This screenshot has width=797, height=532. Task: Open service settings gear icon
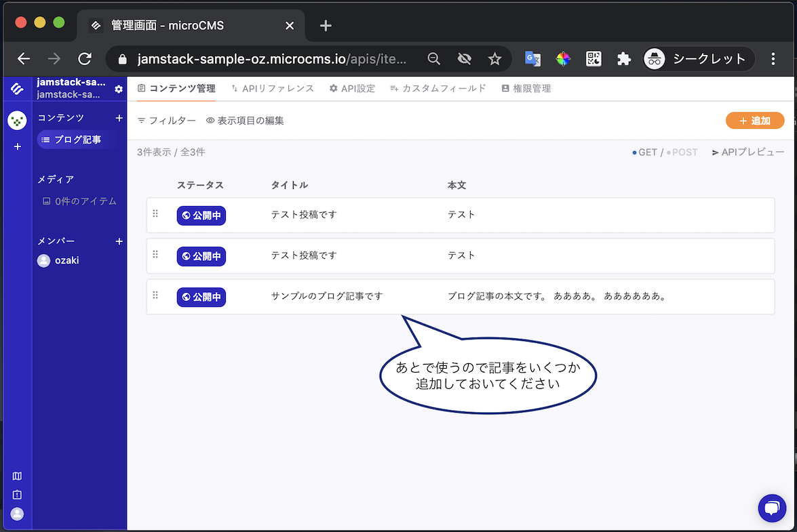119,89
